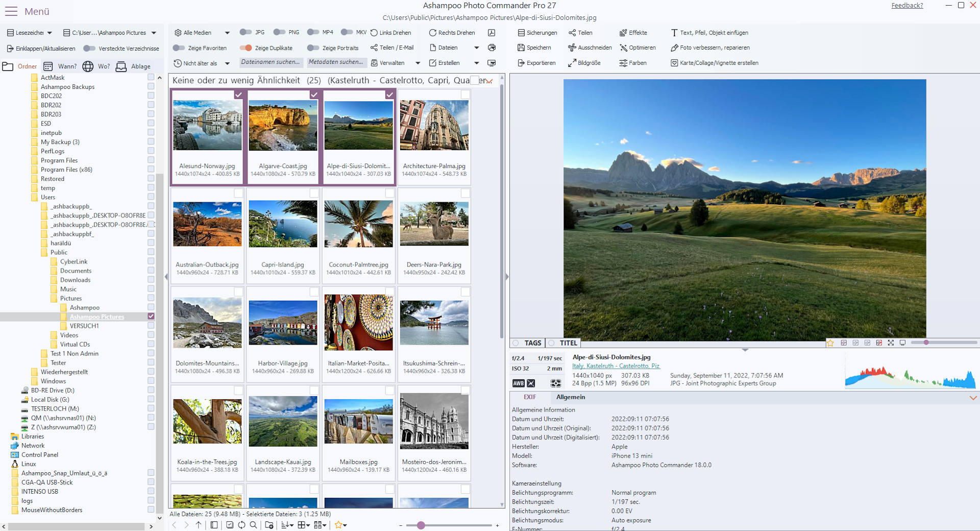Click Speichern to save the image
The image size is (980, 531).
click(534, 47)
